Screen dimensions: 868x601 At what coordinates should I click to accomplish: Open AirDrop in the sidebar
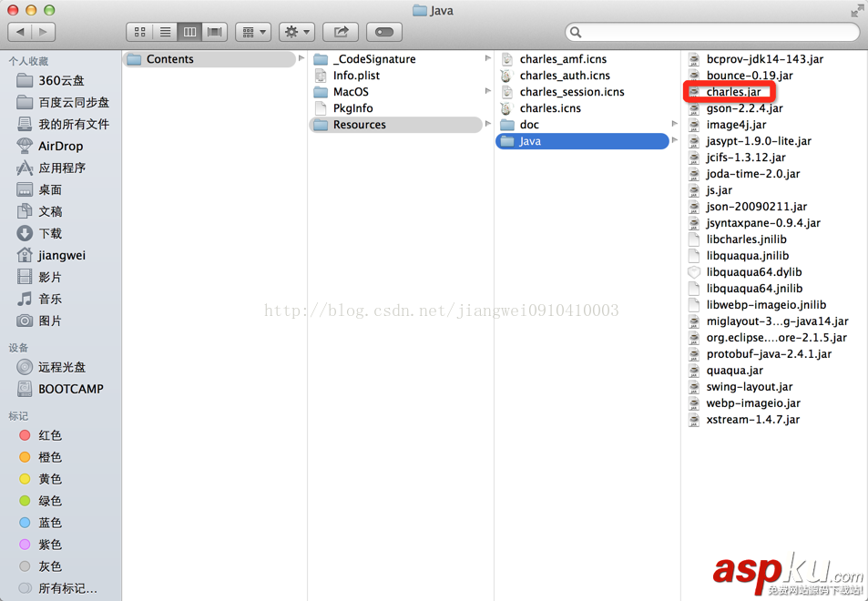[61, 146]
